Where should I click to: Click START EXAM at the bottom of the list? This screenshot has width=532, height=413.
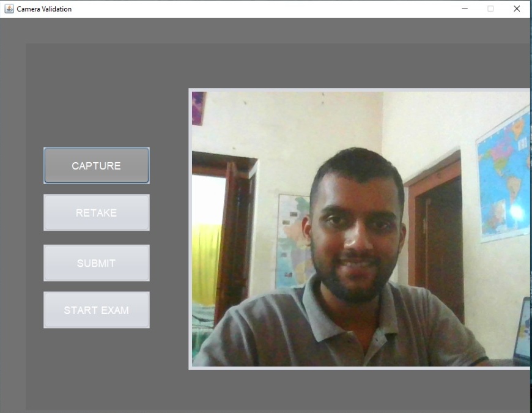coord(96,310)
